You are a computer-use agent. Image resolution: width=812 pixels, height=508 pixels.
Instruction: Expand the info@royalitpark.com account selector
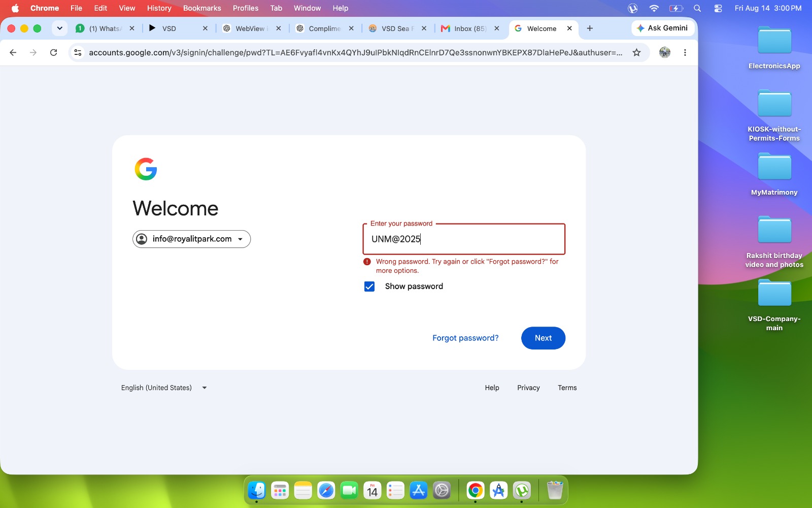pyautogui.click(x=191, y=239)
